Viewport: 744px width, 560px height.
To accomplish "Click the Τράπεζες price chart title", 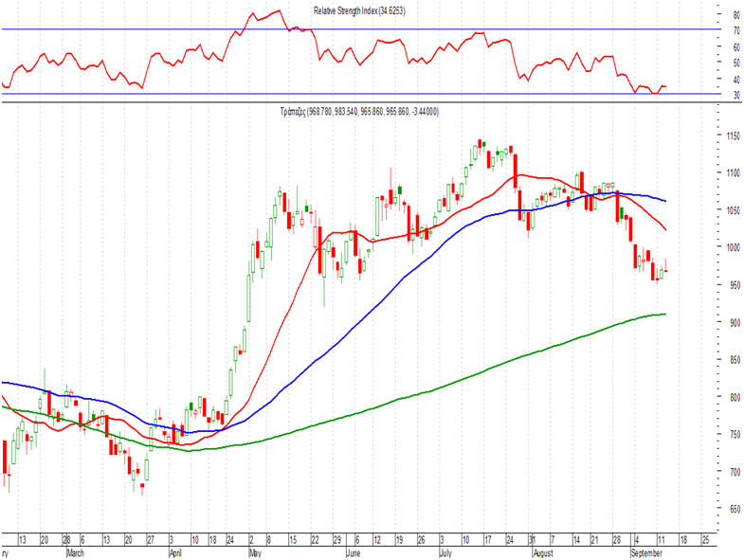I will click(x=359, y=112).
